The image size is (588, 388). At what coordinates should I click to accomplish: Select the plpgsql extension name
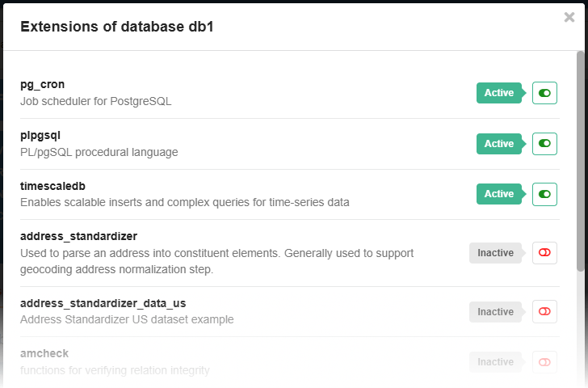click(x=40, y=135)
